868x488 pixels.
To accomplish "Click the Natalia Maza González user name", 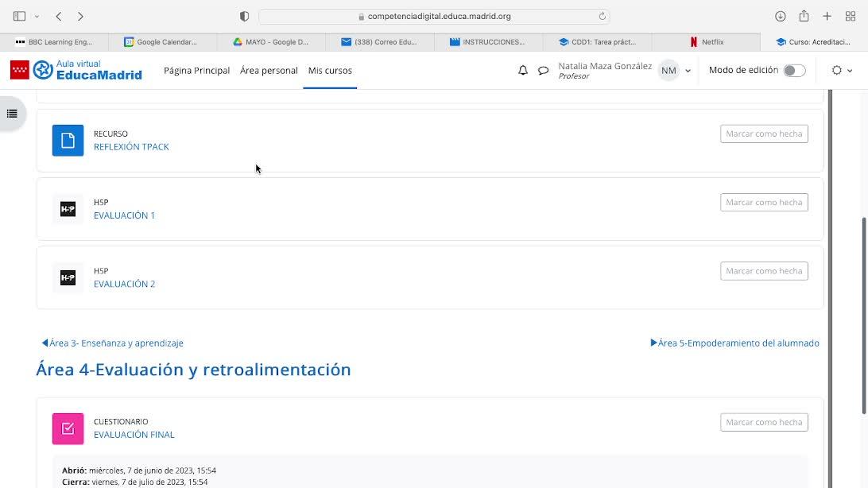I will click(604, 66).
